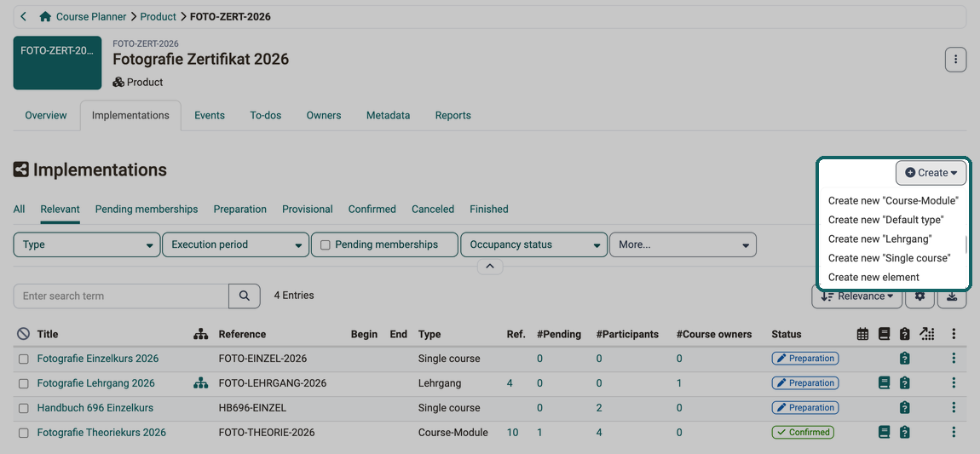Click the calendar column header icon
This screenshot has height=454, width=980.
[x=862, y=334]
